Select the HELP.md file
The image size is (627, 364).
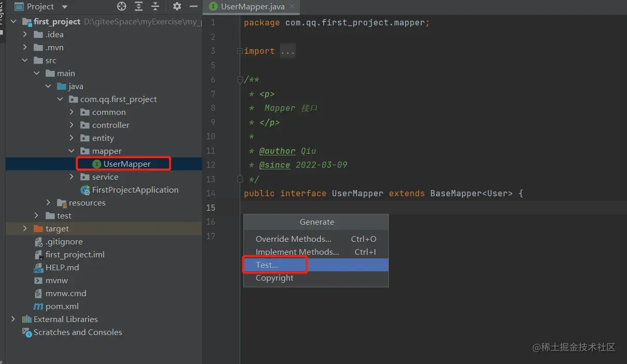click(x=62, y=268)
